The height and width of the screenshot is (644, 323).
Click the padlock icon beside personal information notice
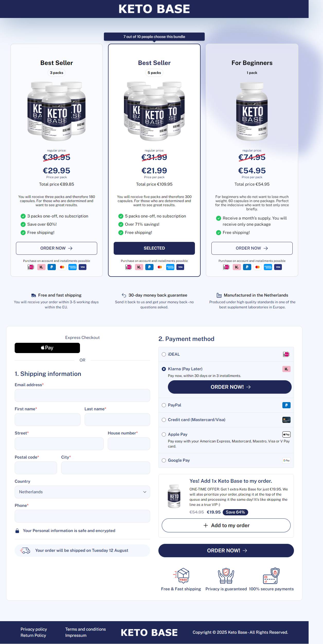point(17,531)
